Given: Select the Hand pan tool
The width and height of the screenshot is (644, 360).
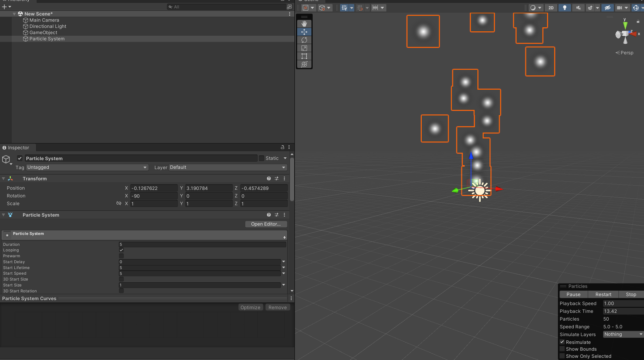Looking at the screenshot, I should pyautogui.click(x=304, y=24).
